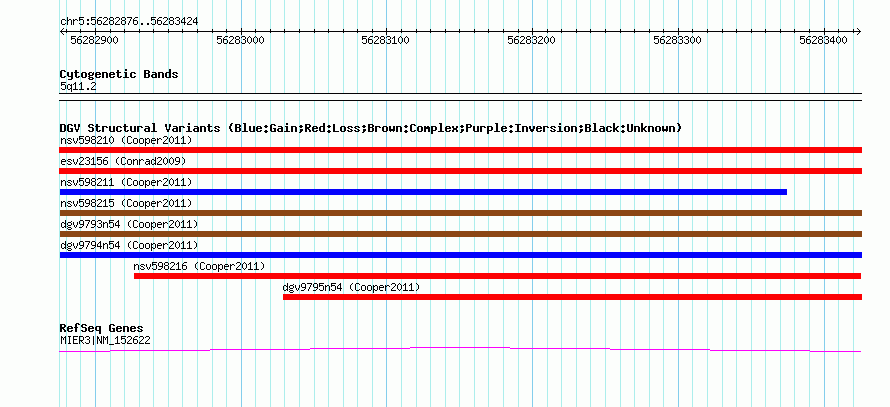Select the red dgv9795n54 loss bar
This screenshot has width=890, height=407.
(572, 297)
